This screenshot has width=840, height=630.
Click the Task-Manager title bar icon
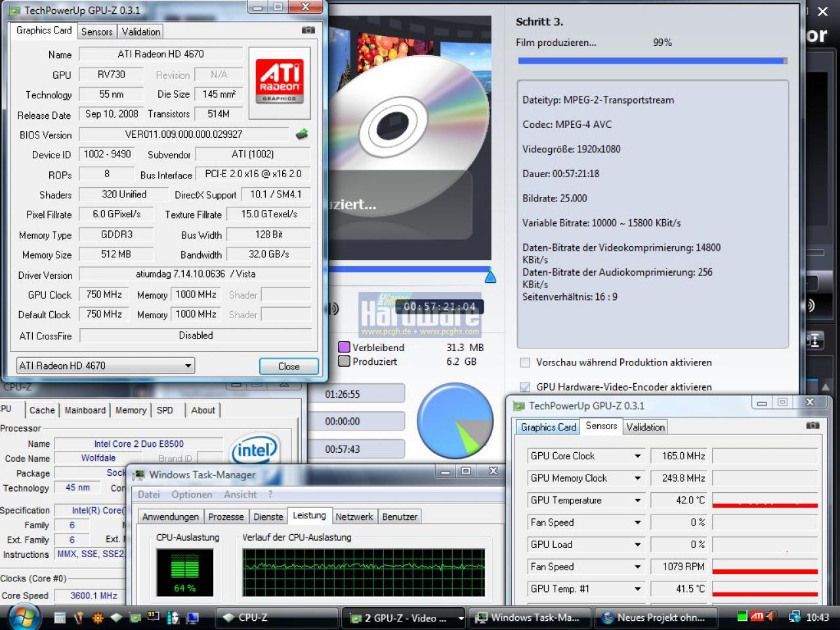coord(138,474)
